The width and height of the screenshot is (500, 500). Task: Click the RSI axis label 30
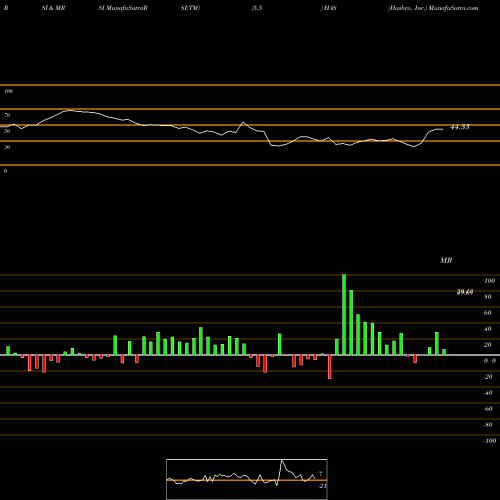pos(7,147)
